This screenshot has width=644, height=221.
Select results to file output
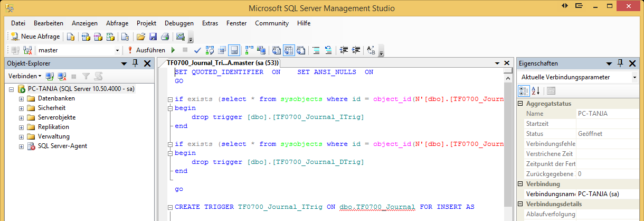pyautogui.click(x=300, y=50)
